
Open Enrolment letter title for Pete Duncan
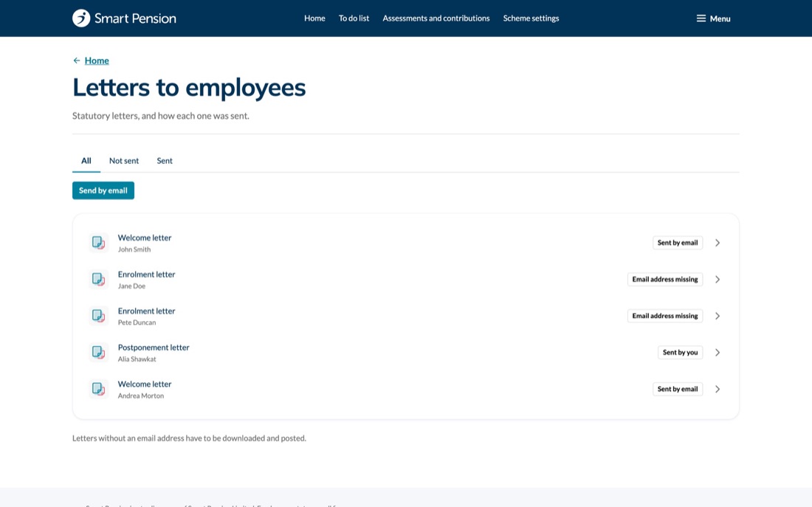click(x=147, y=311)
